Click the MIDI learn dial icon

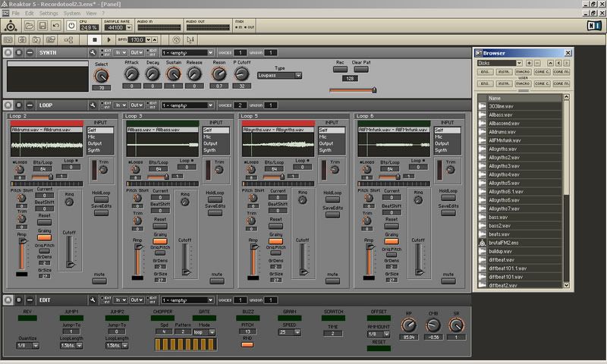[176, 39]
